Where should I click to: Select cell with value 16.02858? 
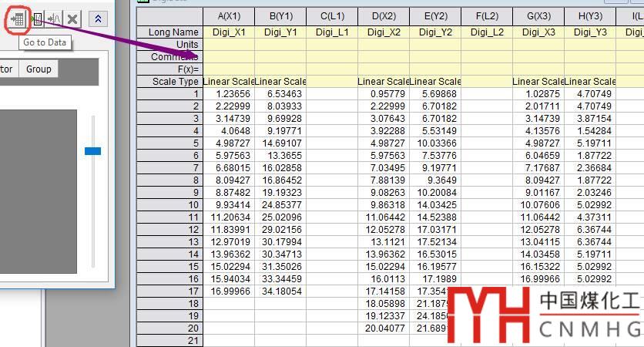[281, 168]
